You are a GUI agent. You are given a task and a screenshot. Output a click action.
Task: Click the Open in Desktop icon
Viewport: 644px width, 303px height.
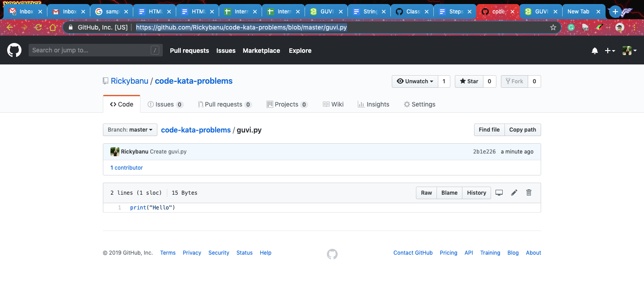[x=499, y=192]
